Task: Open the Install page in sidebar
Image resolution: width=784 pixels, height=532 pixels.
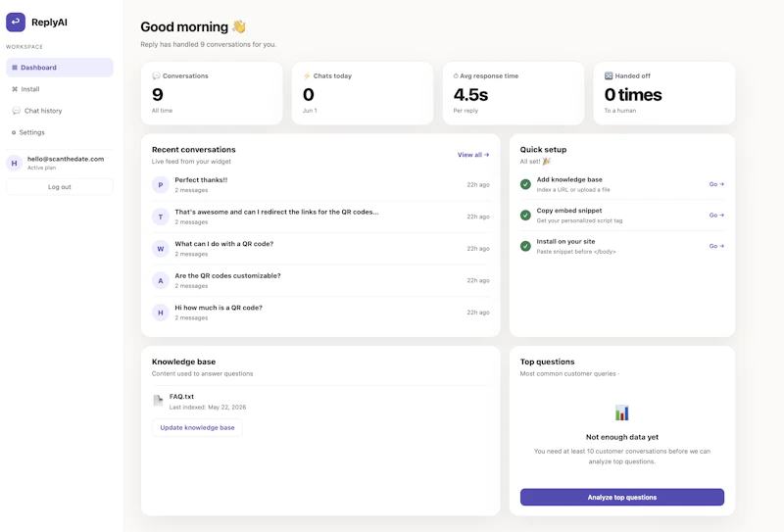Action: click(60, 89)
